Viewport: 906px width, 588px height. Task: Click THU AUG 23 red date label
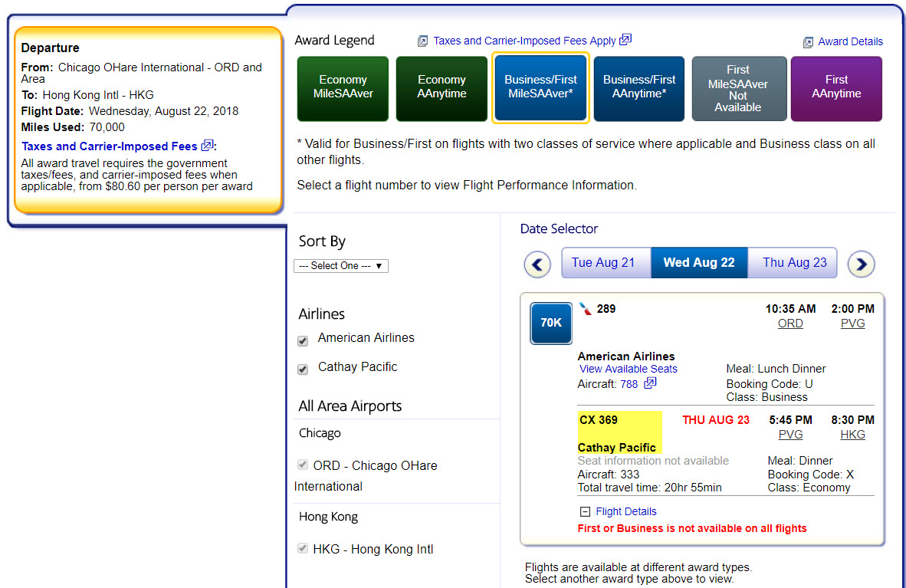click(x=715, y=420)
